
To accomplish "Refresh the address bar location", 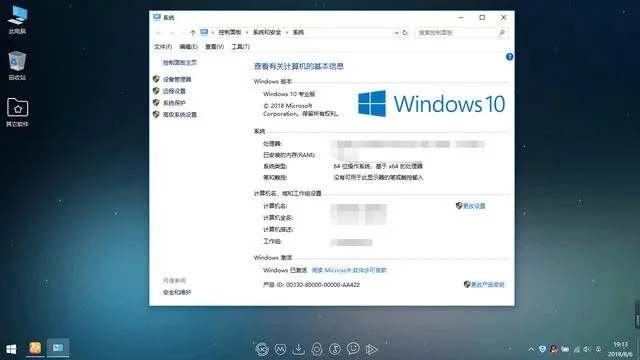I will click(x=405, y=32).
